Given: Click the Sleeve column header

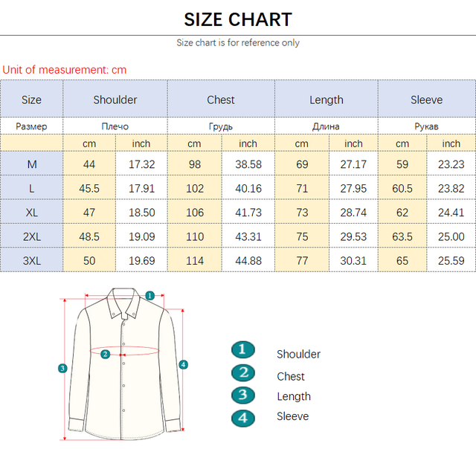Looking at the screenshot, I should click(x=426, y=100).
